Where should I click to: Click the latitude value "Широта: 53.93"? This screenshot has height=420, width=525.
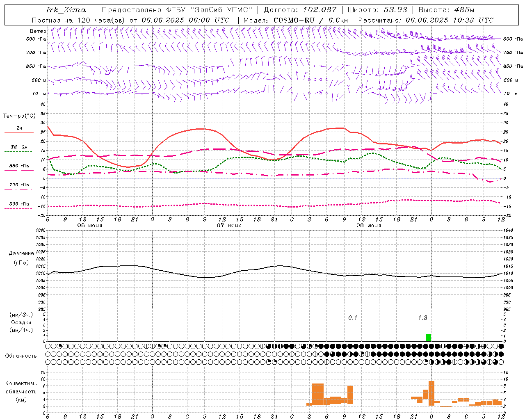(x=377, y=10)
